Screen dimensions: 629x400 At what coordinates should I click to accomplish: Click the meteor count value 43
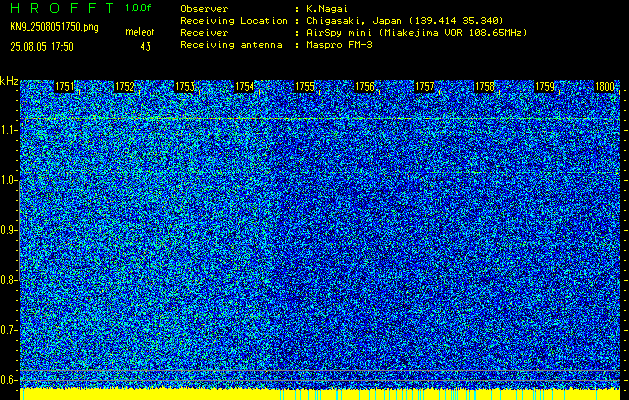coord(146,47)
